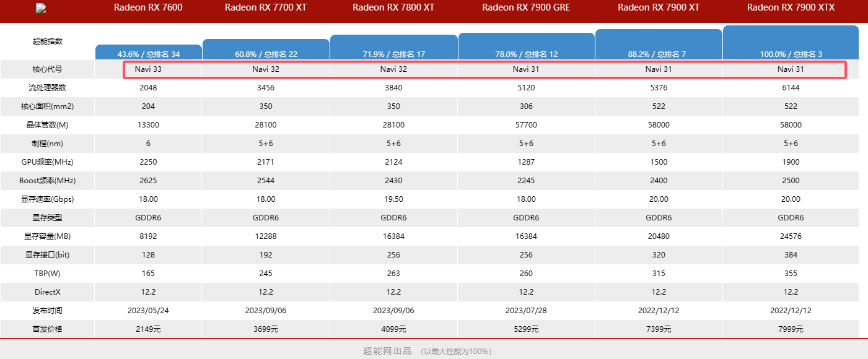Click the broken image icon in header
This screenshot has width=868, height=359.
click(x=41, y=8)
